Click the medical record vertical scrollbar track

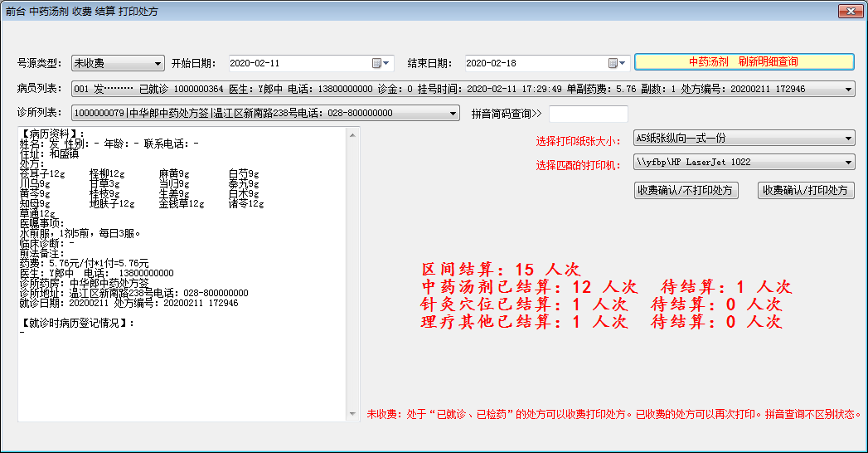point(352,274)
